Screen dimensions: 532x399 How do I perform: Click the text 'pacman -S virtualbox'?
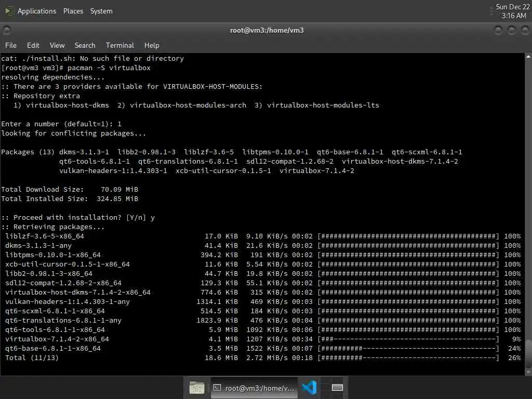[x=109, y=68]
